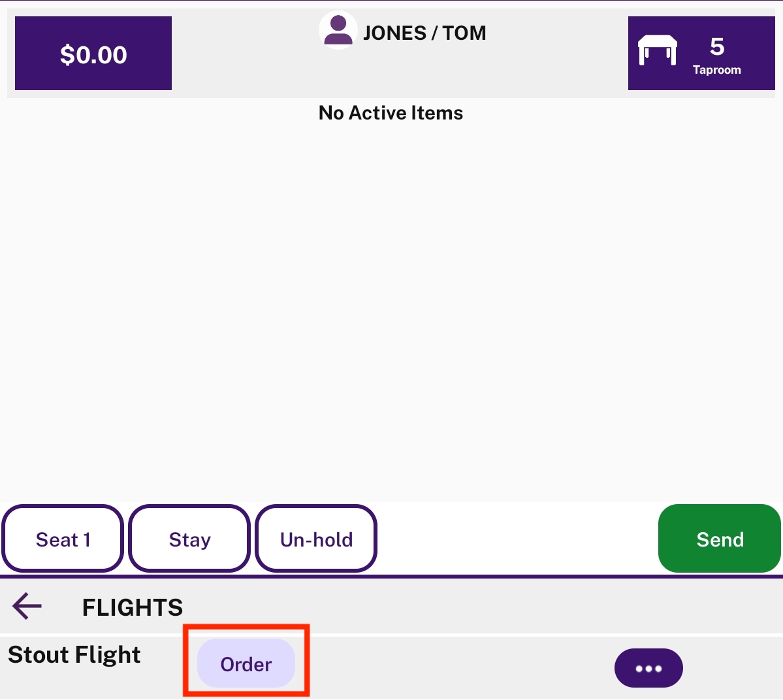Open the three-dots menu for Stout Flight
Screen dimensions: 783x700
(648, 668)
